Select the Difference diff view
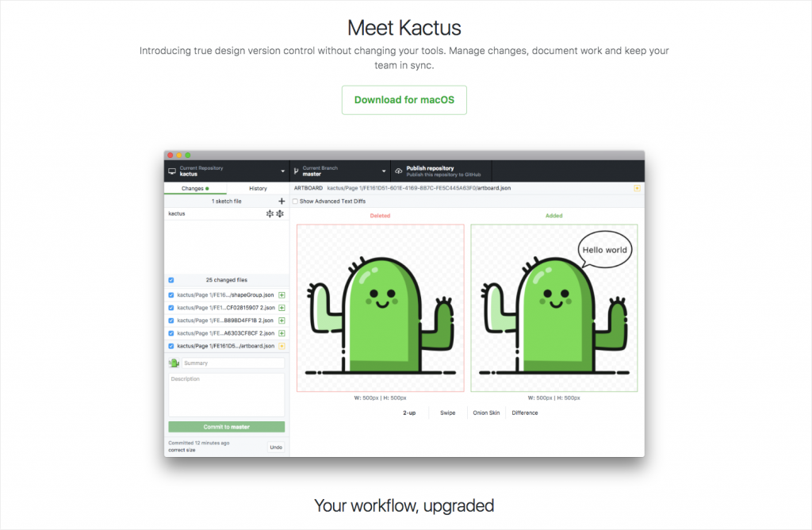The image size is (812, 530). click(525, 413)
